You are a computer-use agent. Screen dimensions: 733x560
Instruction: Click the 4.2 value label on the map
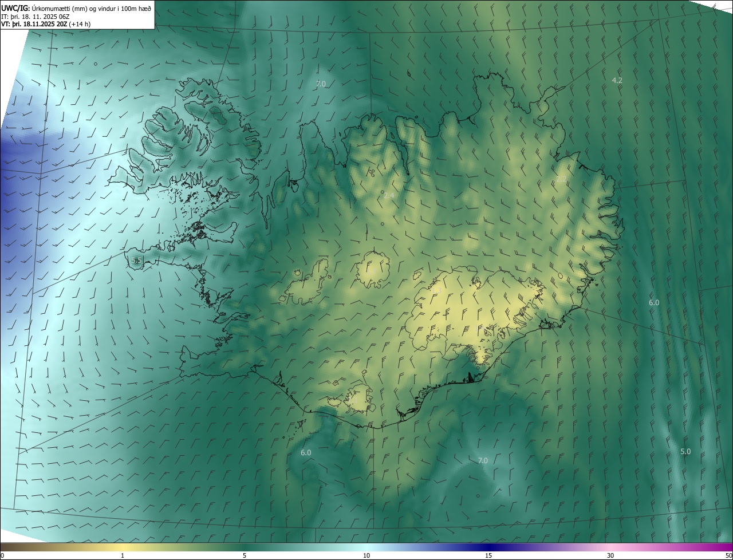click(x=617, y=81)
